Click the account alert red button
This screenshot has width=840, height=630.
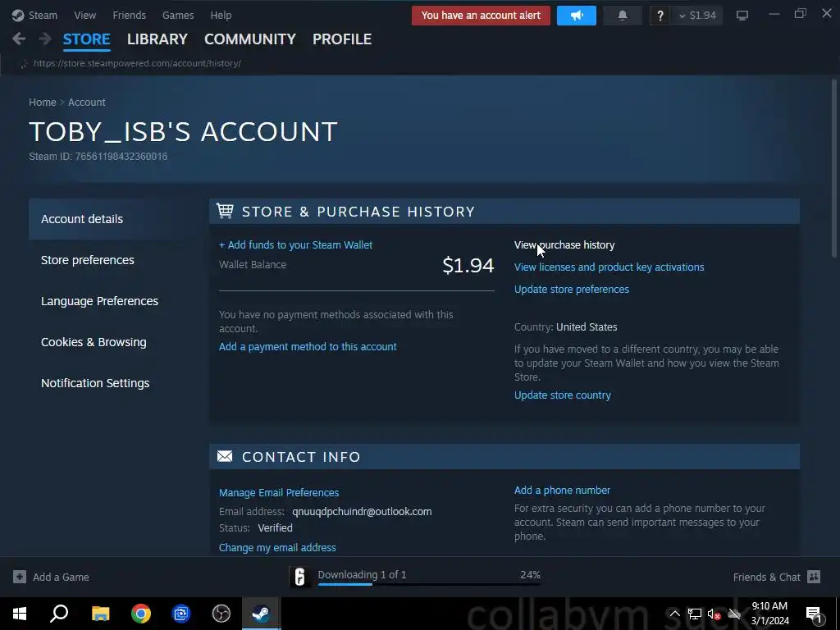point(481,16)
